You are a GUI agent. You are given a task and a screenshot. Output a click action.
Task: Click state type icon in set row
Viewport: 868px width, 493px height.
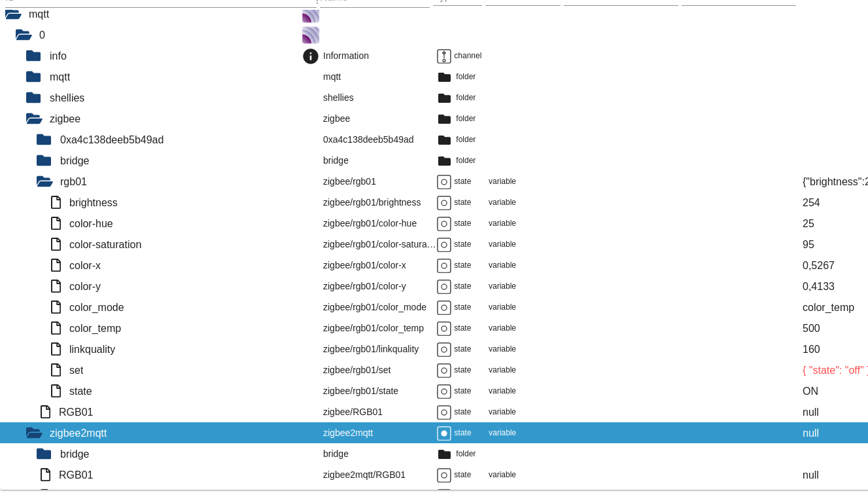444,370
